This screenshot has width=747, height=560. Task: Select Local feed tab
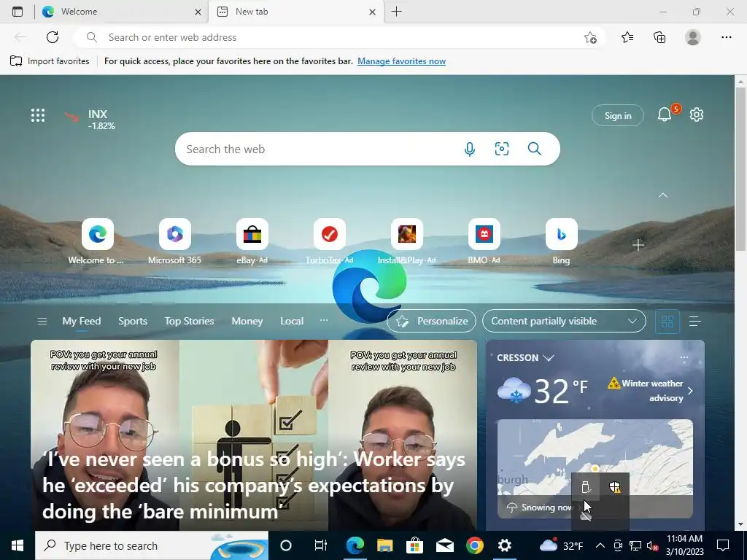coord(292,322)
